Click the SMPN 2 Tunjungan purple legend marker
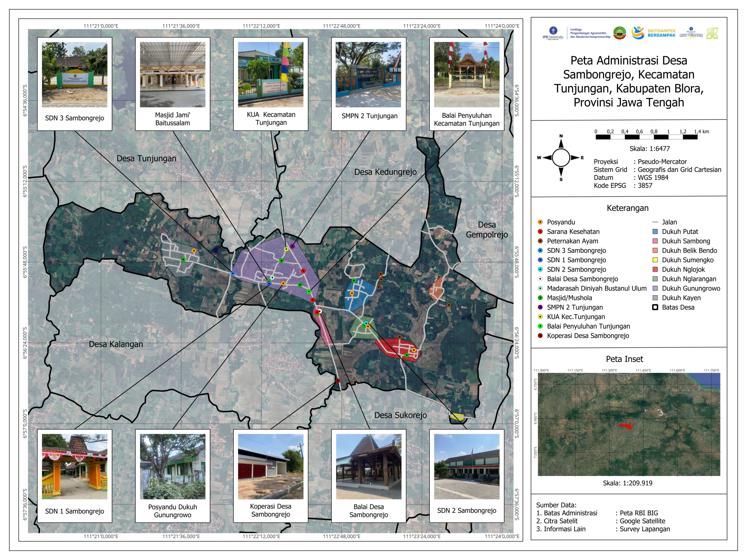The height and width of the screenshot is (560, 747). pyautogui.click(x=540, y=307)
